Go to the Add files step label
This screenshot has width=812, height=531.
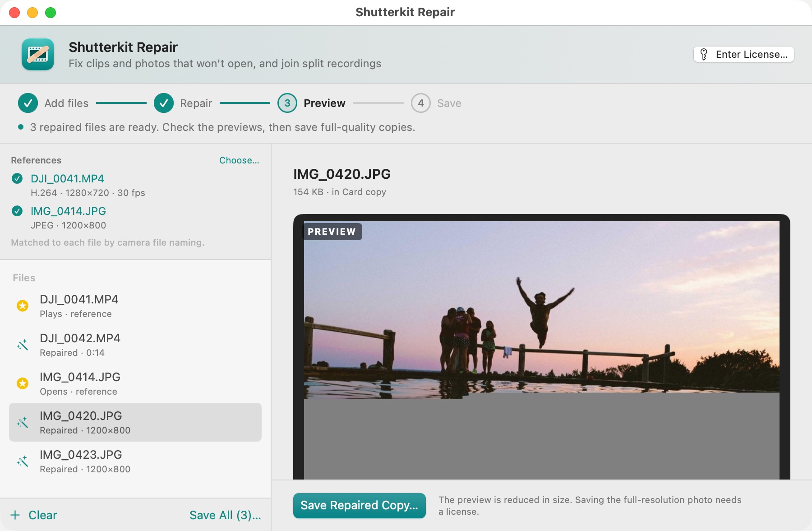click(66, 103)
